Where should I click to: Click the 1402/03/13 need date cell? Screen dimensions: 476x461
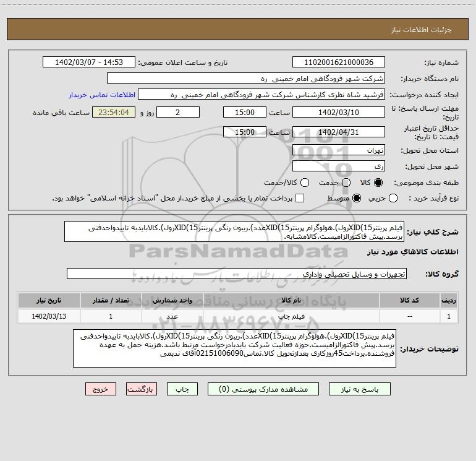click(49, 316)
